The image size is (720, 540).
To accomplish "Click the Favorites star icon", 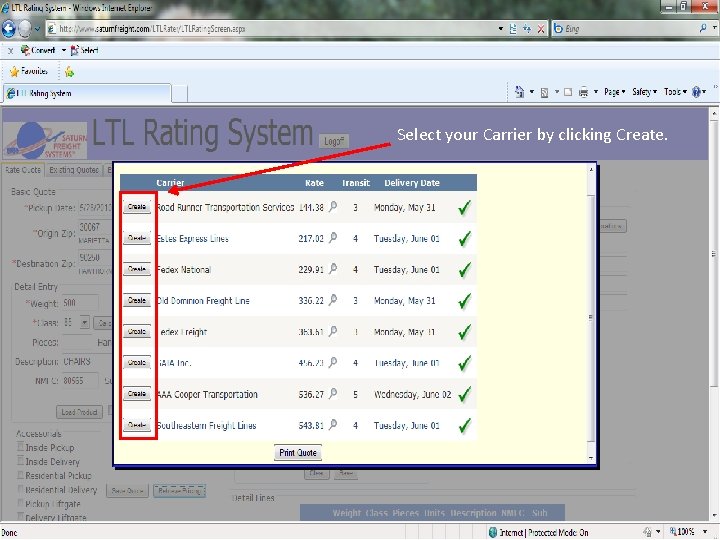I will (14, 72).
